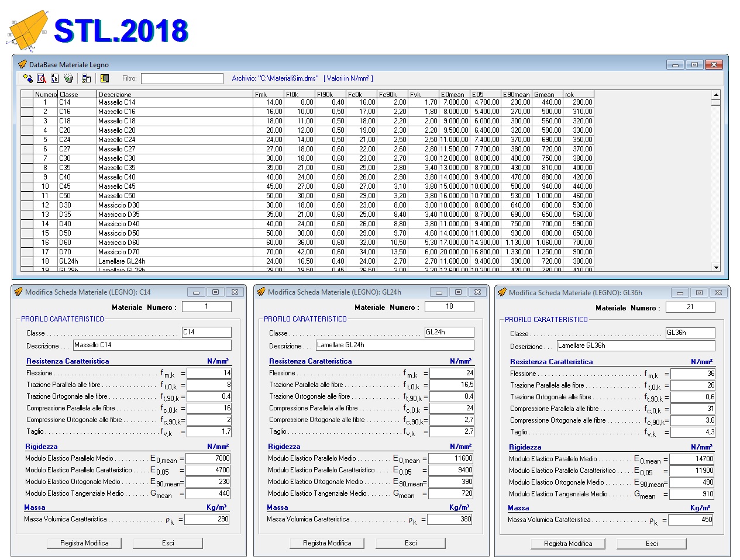Click Massa Volumica field showing 450

coord(691,520)
